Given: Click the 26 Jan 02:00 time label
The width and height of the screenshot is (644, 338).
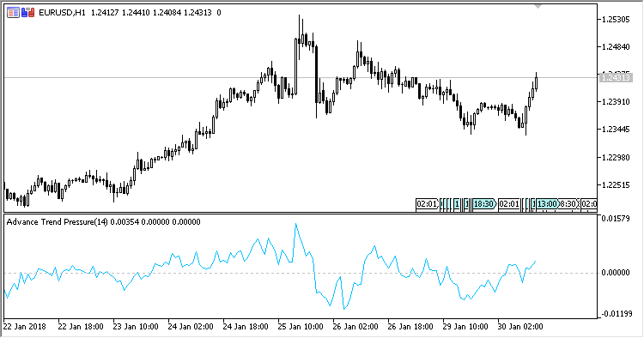Looking at the screenshot, I should (x=355, y=327).
